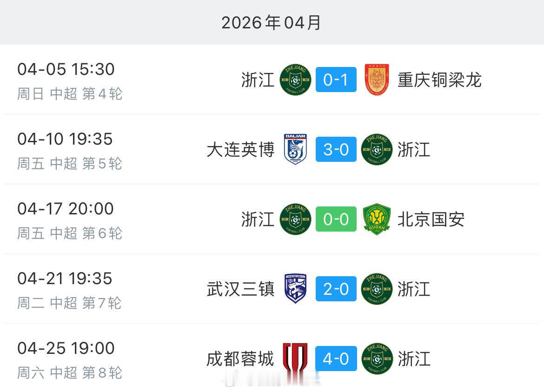Open the 2-0 score badge
The width and height of the screenshot is (544, 392).
point(336,289)
